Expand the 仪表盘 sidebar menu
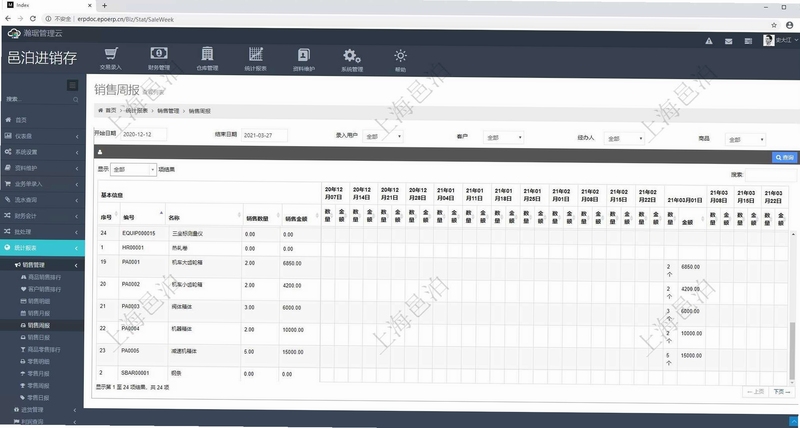800x428 pixels. click(x=42, y=136)
